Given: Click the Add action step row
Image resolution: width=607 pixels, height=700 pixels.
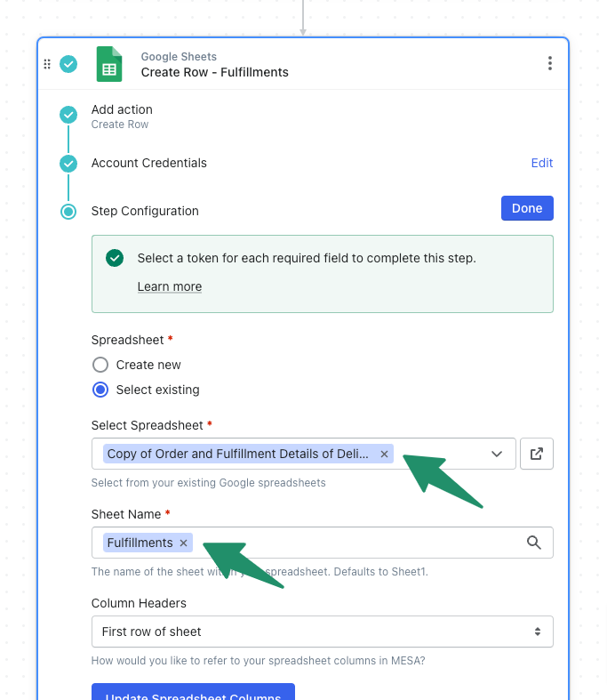Looking at the screenshot, I should pos(307,116).
